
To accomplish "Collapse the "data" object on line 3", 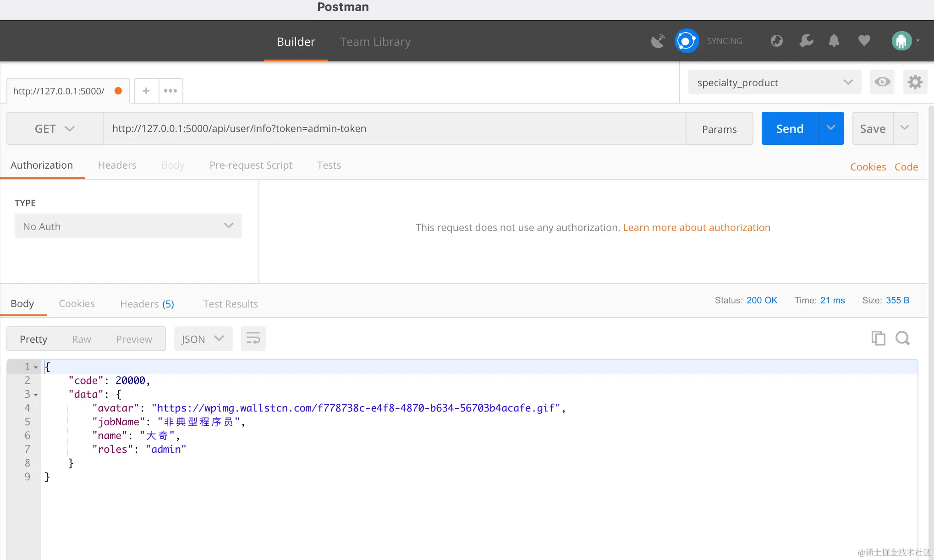I will [36, 395].
